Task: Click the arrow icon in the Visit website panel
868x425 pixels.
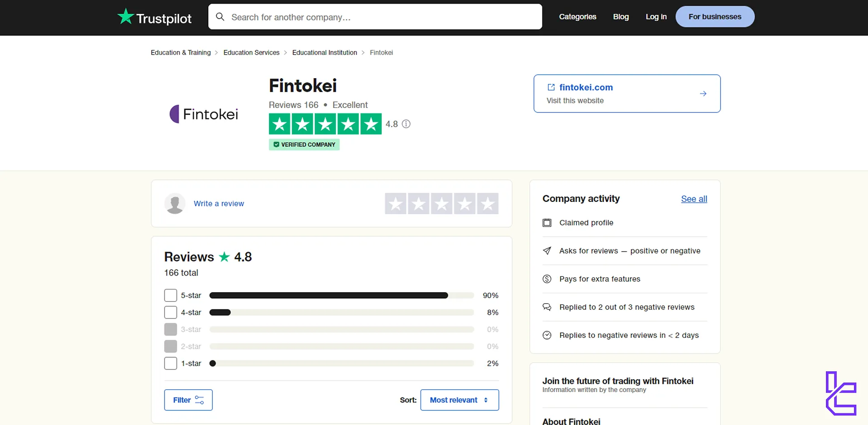Action: click(703, 93)
